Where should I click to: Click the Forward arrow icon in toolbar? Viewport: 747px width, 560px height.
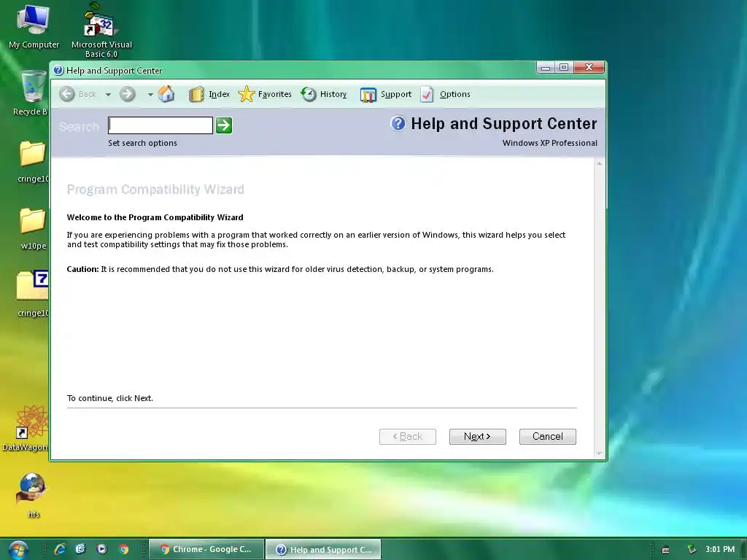pos(127,94)
